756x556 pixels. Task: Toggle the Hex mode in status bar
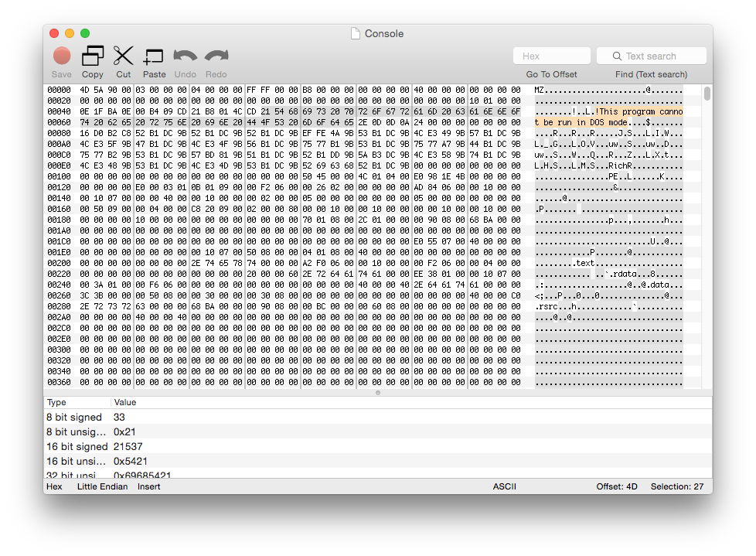[x=54, y=486]
